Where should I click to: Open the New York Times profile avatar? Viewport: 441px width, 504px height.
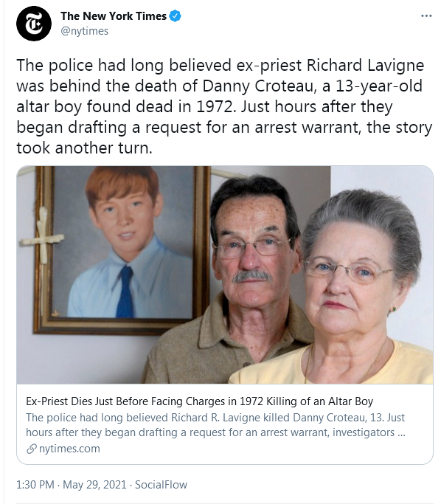pyautogui.click(x=34, y=24)
